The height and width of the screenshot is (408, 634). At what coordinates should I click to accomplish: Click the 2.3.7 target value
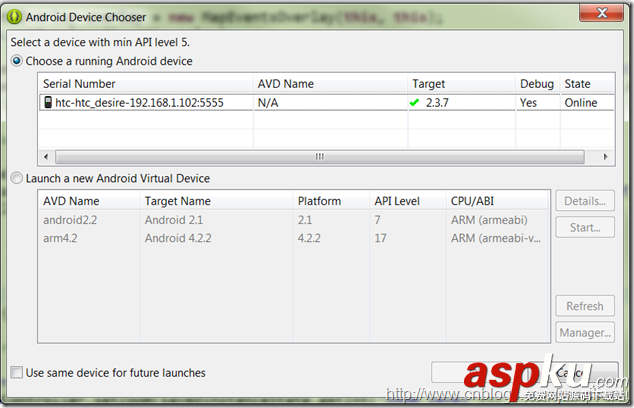[x=437, y=103]
